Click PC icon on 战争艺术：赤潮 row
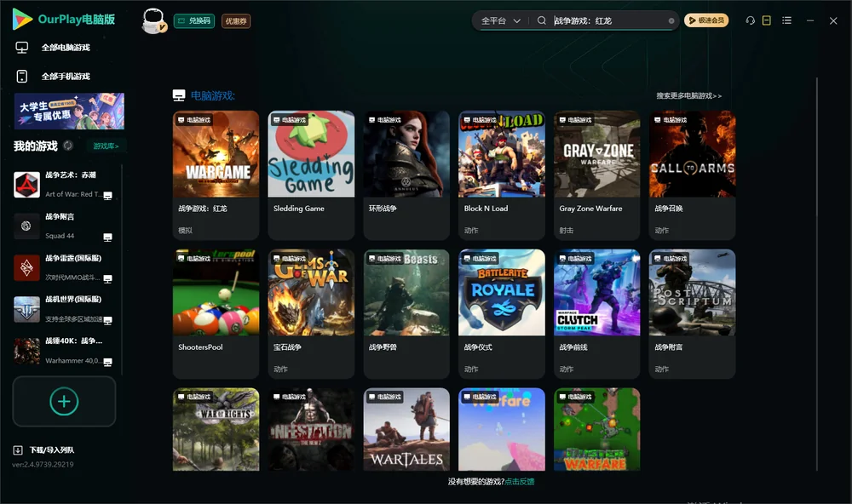This screenshot has width=852, height=504. coord(107,196)
